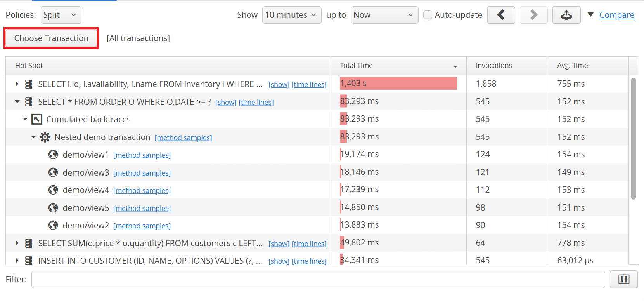This screenshot has width=644, height=301.
Task: Open [method samples] for demo/view5
Action: [x=142, y=208]
